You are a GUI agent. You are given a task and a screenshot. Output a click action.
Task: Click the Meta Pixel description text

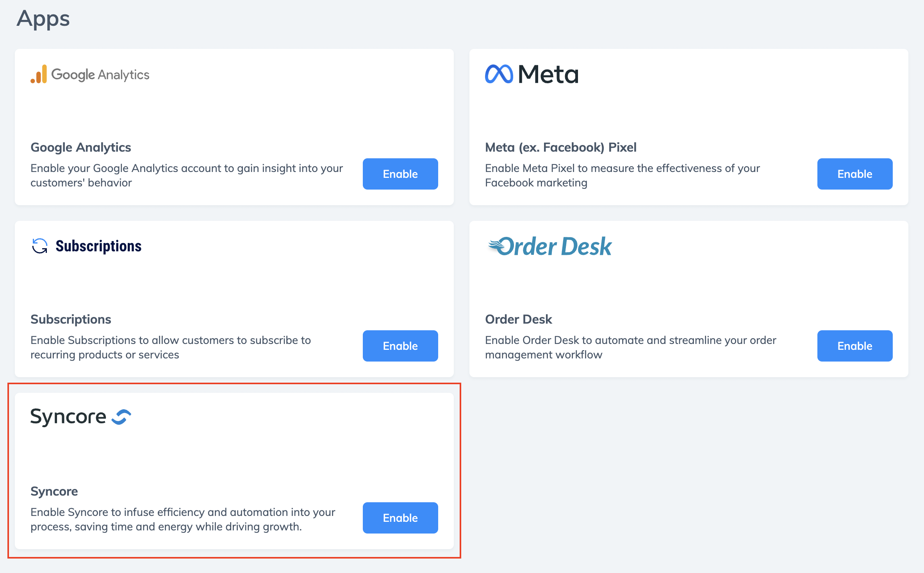pos(623,175)
